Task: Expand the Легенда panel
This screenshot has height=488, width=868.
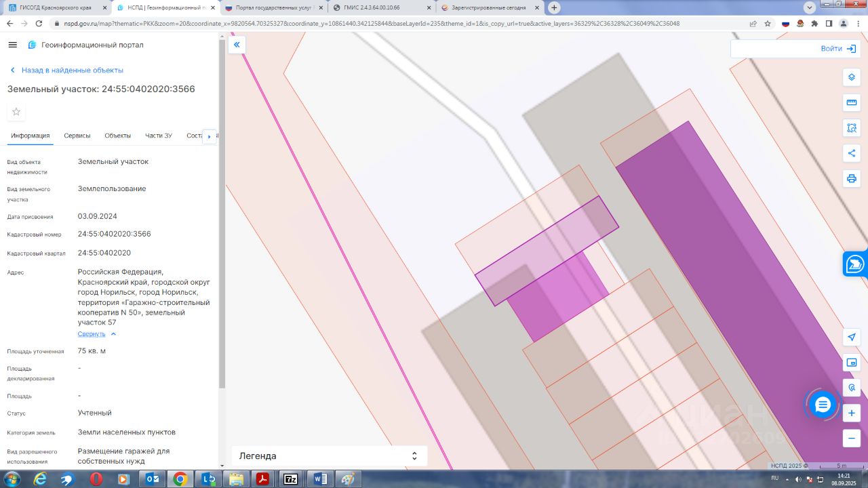Action: [x=330, y=456]
